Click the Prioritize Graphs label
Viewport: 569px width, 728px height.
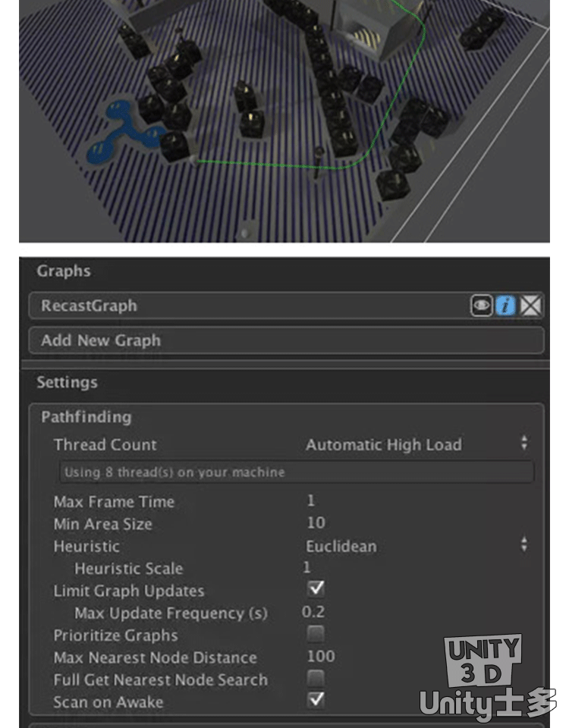[x=115, y=635]
